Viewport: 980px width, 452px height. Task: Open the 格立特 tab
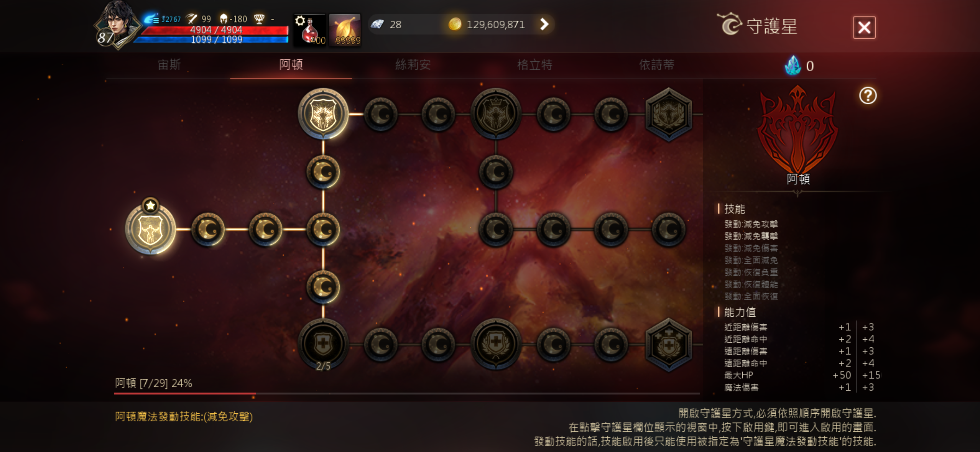point(535,65)
